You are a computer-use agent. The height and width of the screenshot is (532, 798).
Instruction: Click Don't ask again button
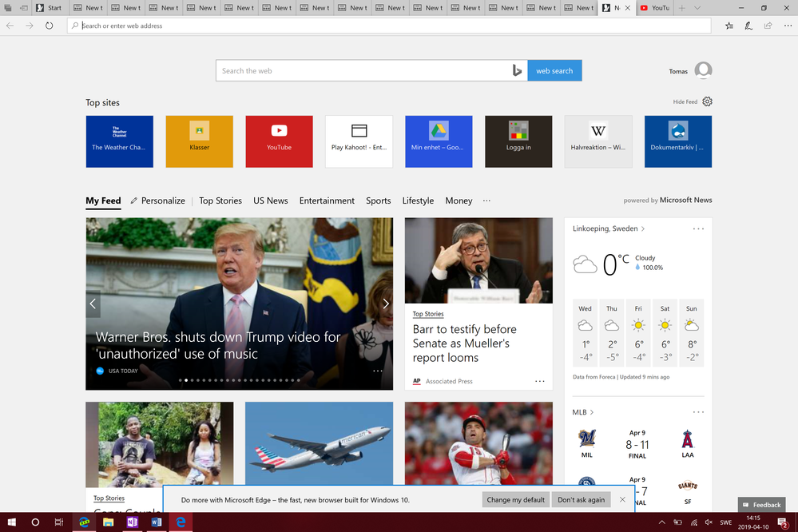point(582,500)
